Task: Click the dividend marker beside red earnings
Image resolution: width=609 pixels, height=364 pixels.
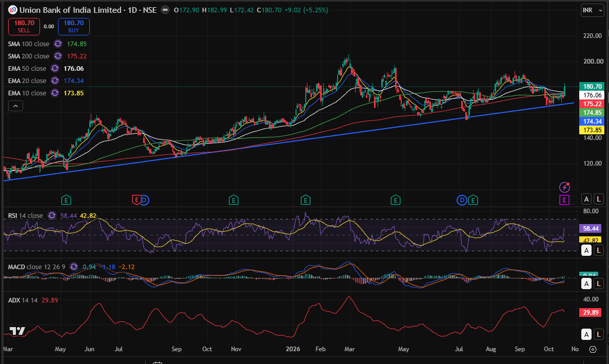Action: pos(145,200)
